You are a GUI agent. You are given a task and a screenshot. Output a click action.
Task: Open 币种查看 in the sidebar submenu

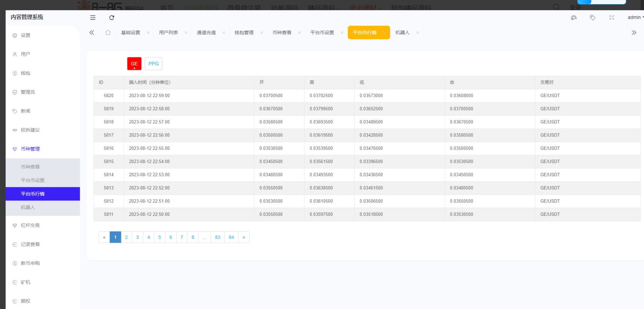click(30, 167)
